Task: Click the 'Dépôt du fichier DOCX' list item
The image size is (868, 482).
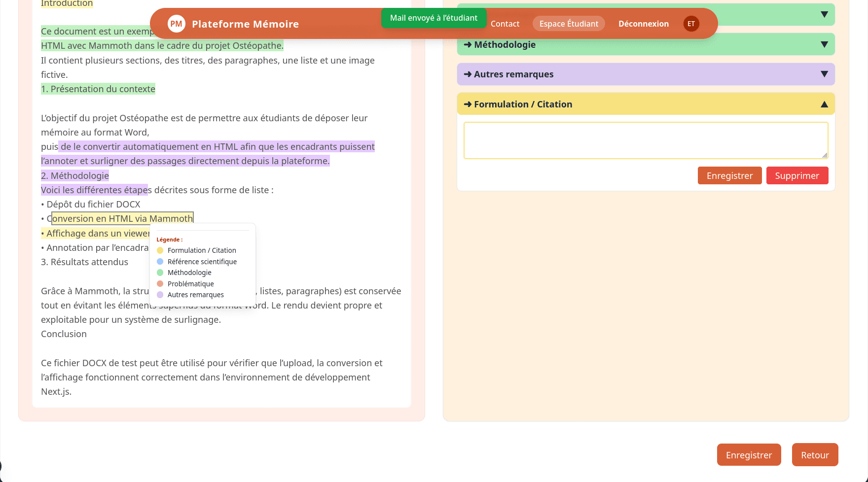Action: point(91,204)
